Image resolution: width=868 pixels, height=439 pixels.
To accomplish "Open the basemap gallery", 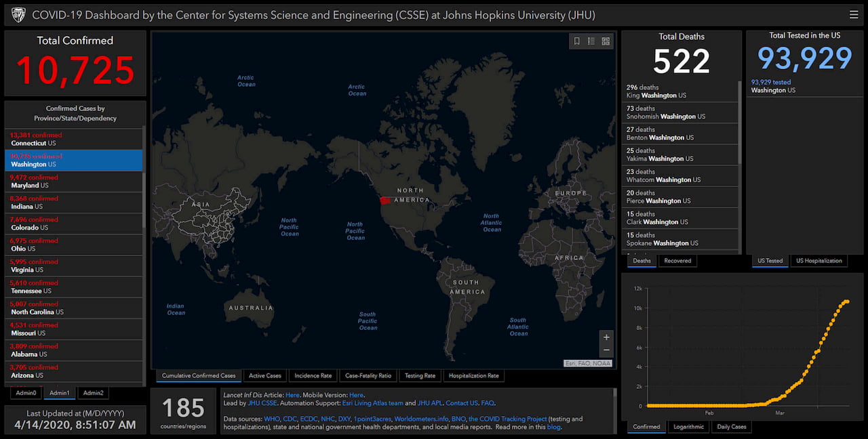I will [x=606, y=41].
